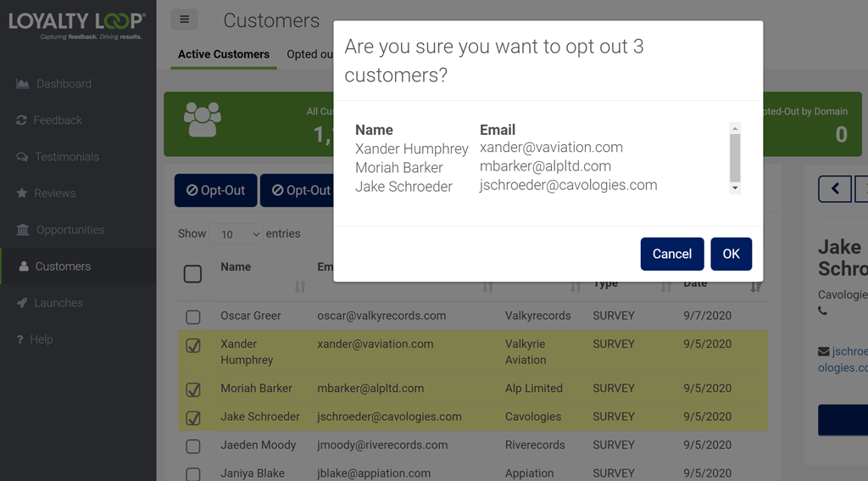Click the Dashboard chart icon
This screenshot has width=868, height=481.
coord(23,84)
